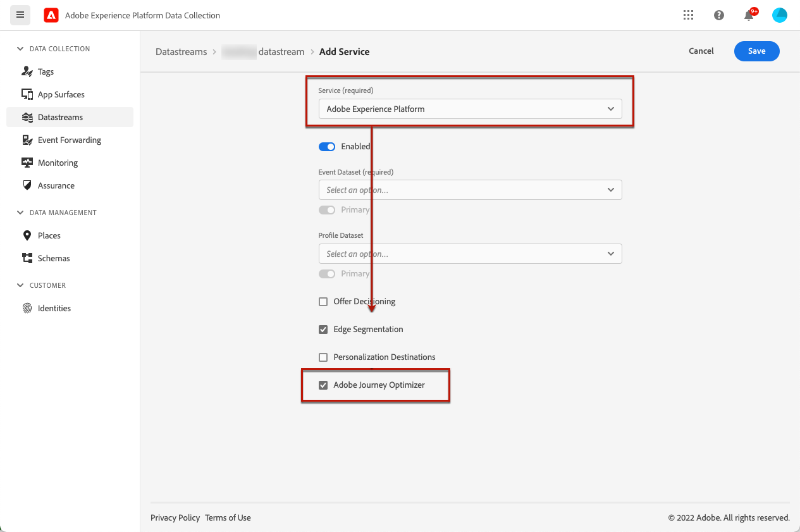This screenshot has width=800, height=532.
Task: Click the Tags icon in sidebar
Action: click(27, 71)
